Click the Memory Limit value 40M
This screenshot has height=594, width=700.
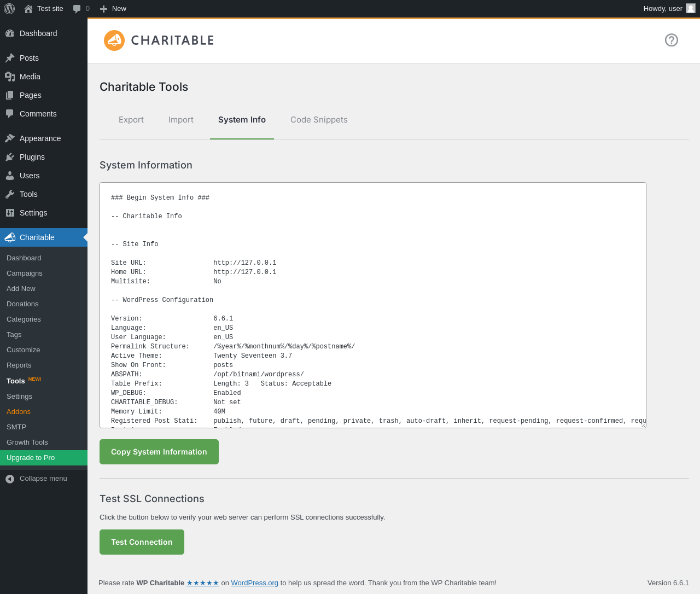tap(219, 412)
